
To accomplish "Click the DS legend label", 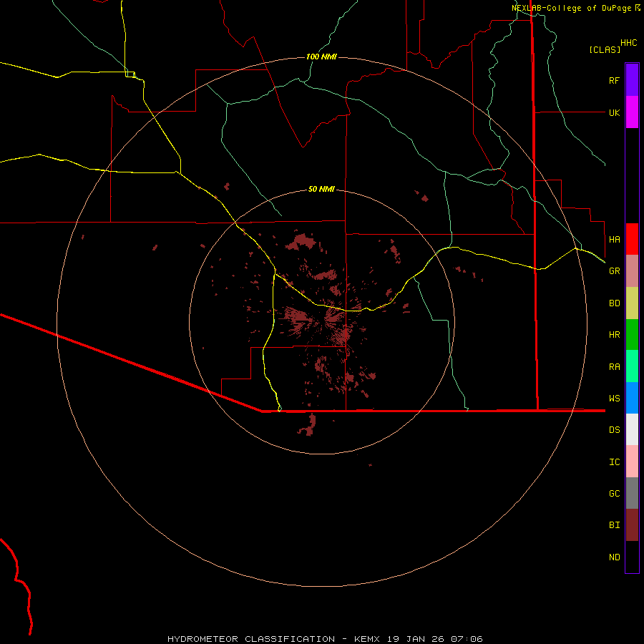I will point(615,430).
